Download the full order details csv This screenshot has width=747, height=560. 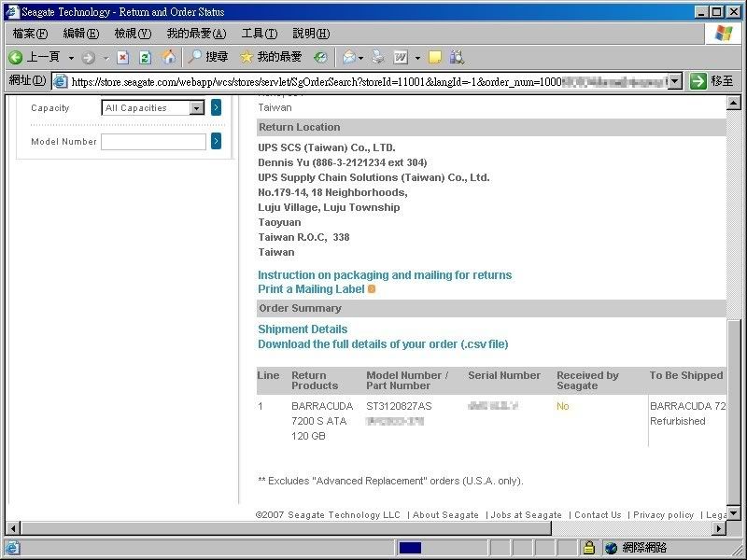coord(383,343)
